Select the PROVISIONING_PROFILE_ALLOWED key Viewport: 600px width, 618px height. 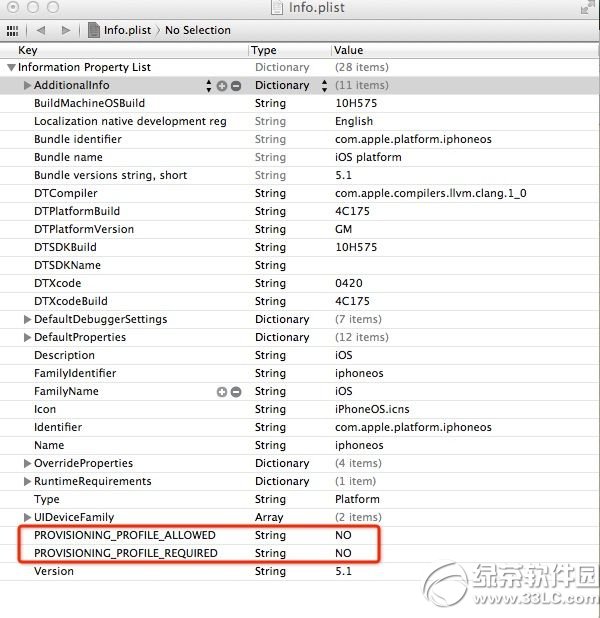tap(125, 535)
